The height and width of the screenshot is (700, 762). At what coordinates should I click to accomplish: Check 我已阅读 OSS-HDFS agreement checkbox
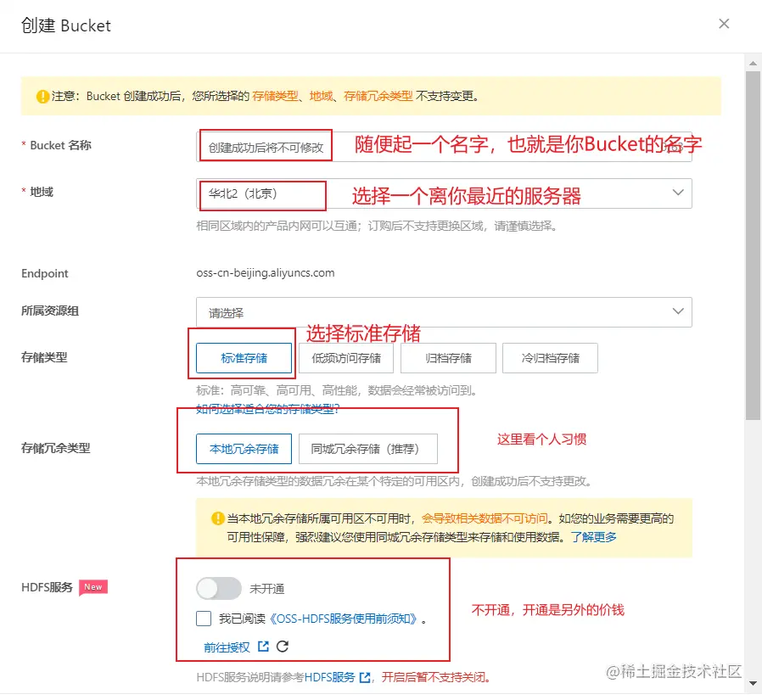coord(204,619)
